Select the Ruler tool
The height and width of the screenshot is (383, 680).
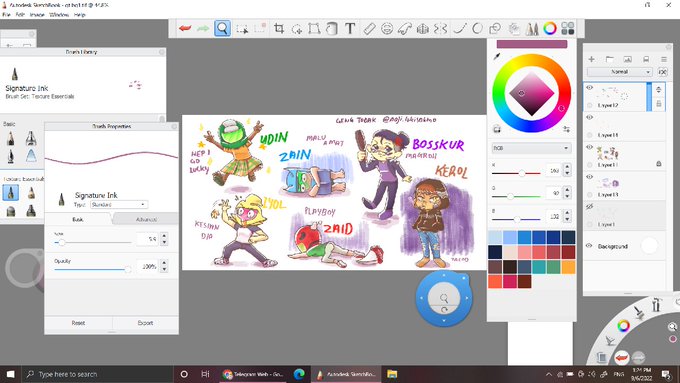click(x=369, y=29)
